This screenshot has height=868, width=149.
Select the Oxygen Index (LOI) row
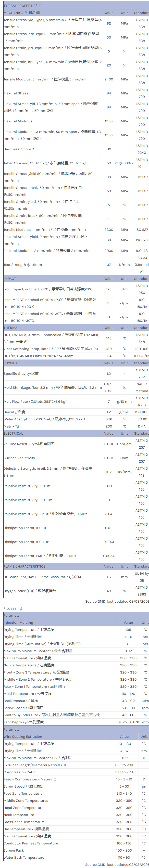coord(30,591)
